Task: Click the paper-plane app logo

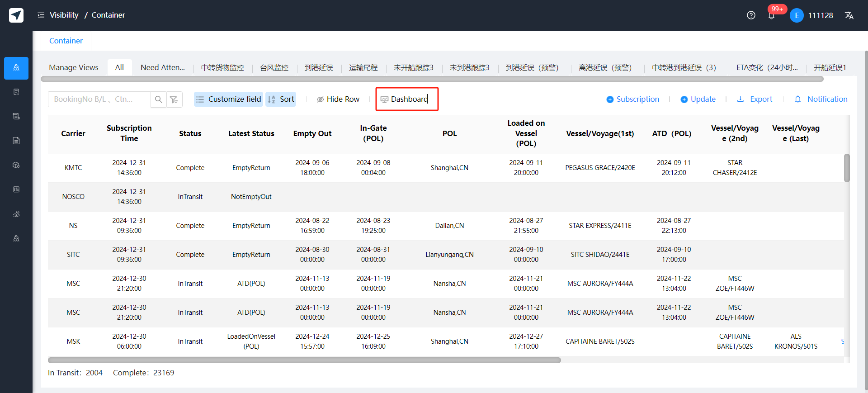Action: pyautogui.click(x=16, y=15)
